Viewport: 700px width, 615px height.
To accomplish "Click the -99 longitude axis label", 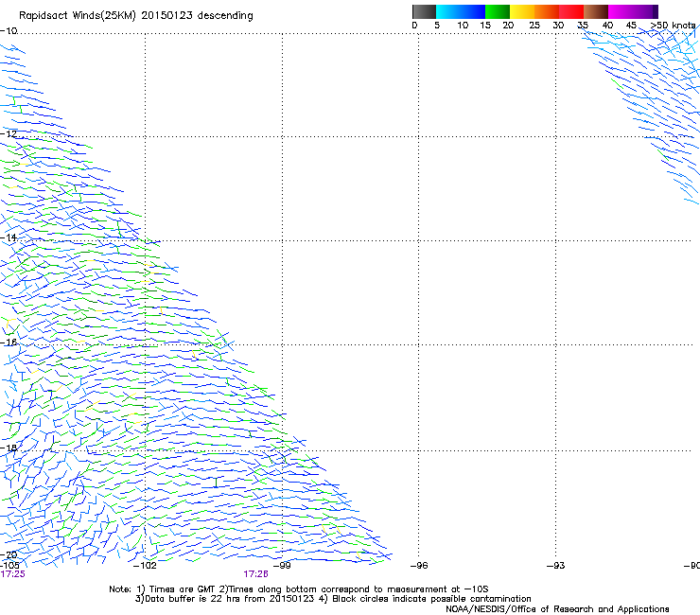I will (282, 566).
